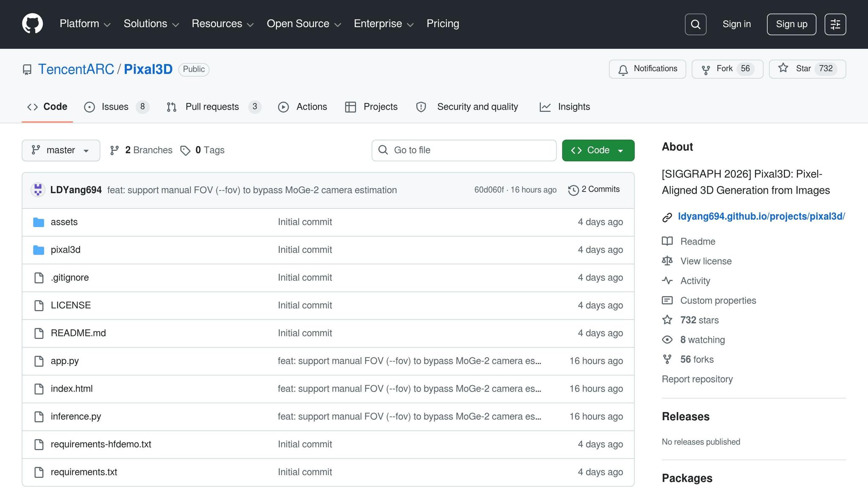This screenshot has width=868, height=488.
Task: View the 2 Branches list
Action: (x=141, y=150)
